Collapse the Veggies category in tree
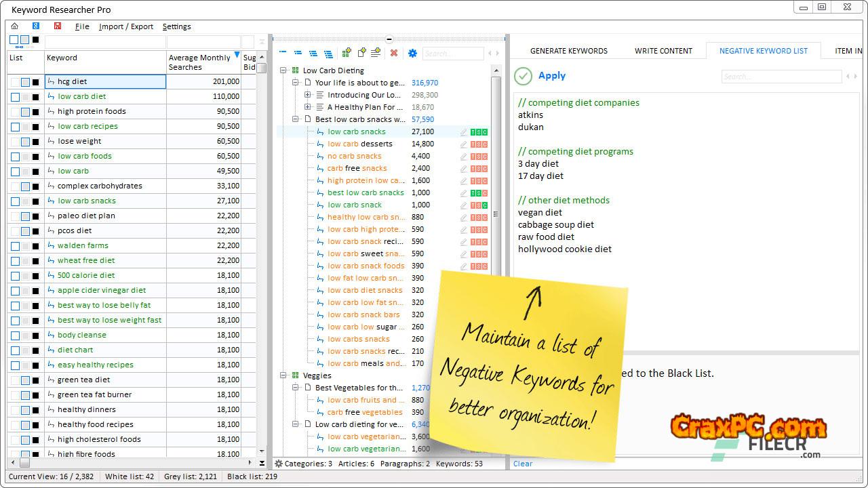Image resolution: width=868 pixels, height=488 pixels. point(283,375)
